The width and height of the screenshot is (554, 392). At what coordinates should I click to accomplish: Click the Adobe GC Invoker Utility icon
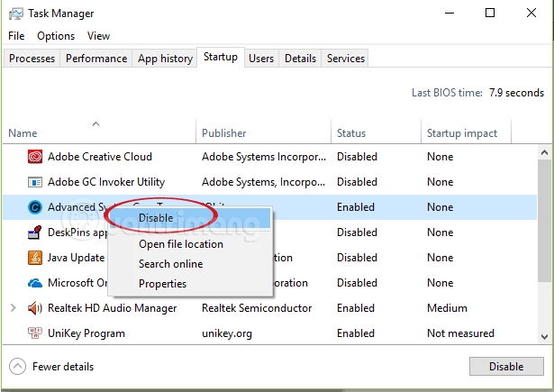pyautogui.click(x=35, y=182)
